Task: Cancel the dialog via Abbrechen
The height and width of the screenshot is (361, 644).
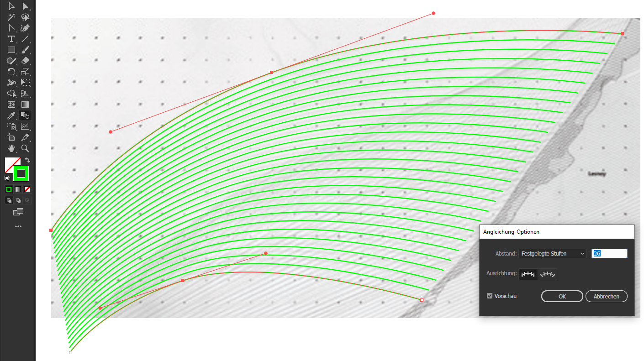Action: (606, 296)
